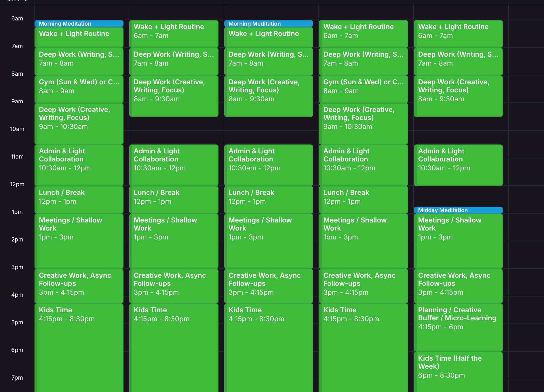Select Morning Meditation in the third day column
544x392 pixels.
[x=269, y=24]
